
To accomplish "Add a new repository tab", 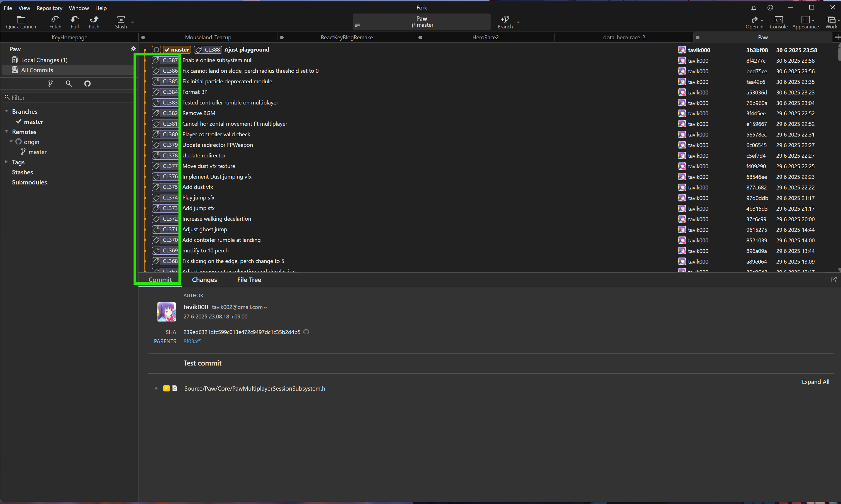I will point(837,37).
